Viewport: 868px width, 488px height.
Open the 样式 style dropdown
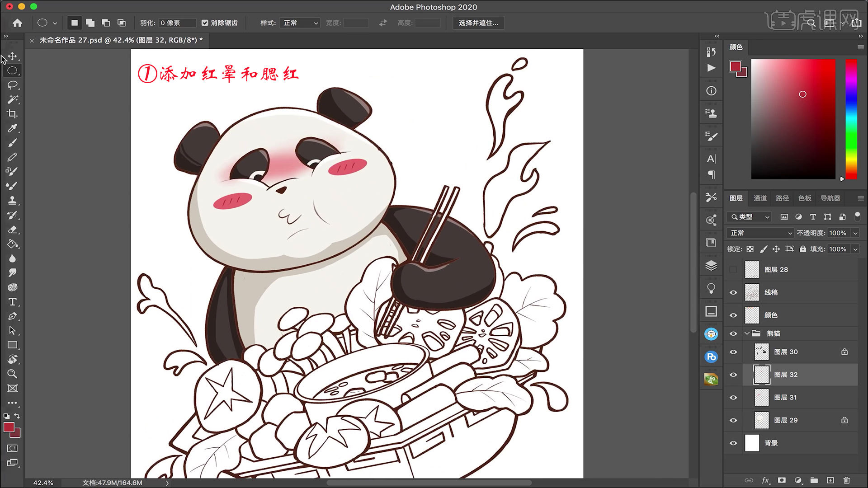[300, 23]
